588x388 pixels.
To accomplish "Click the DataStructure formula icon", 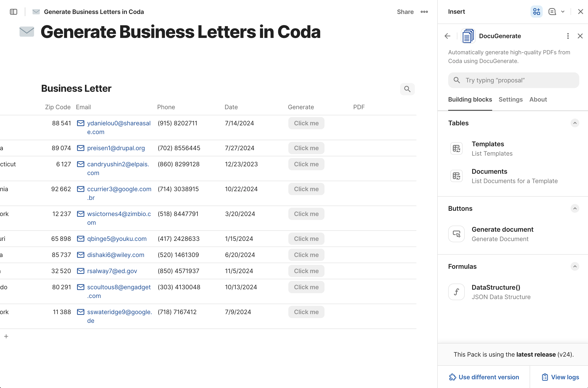I will 456,292.
